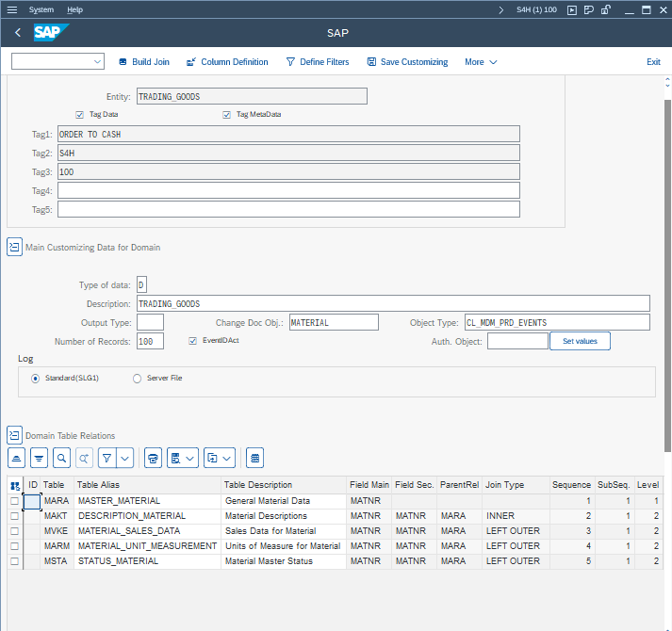Viewport: 672px width, 631px height.
Task: Click the Find magnifier icon above table
Action: (x=61, y=458)
